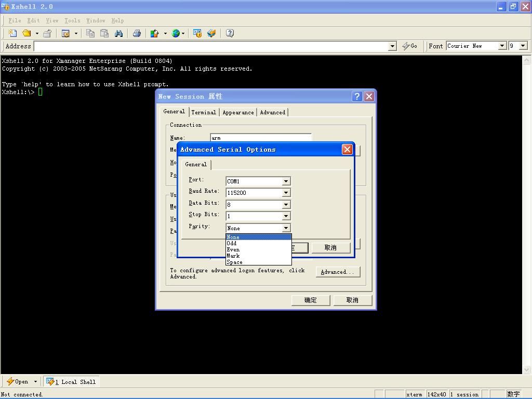Image resolution: width=532 pixels, height=399 pixels.
Task: Click the lightning Open button at bottom
Action: (x=18, y=381)
